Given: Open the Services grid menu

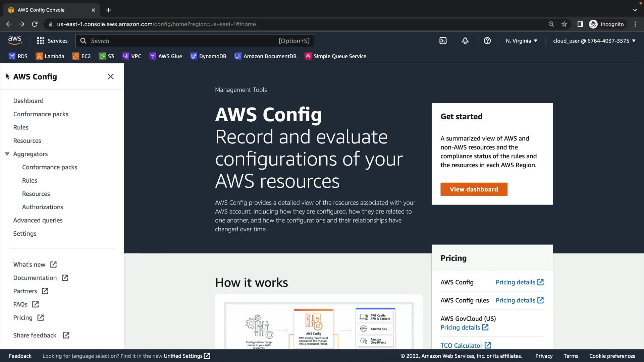Looking at the screenshot, I should click(52, 41).
